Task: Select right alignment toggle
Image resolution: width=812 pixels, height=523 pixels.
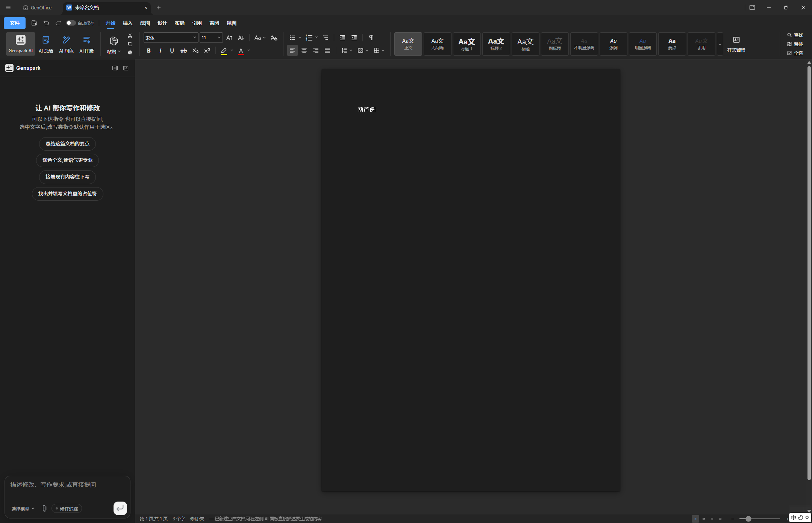Action: point(316,50)
